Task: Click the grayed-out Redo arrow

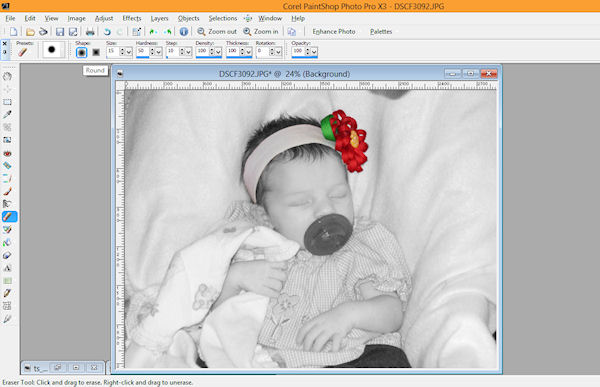Action: click(x=120, y=32)
